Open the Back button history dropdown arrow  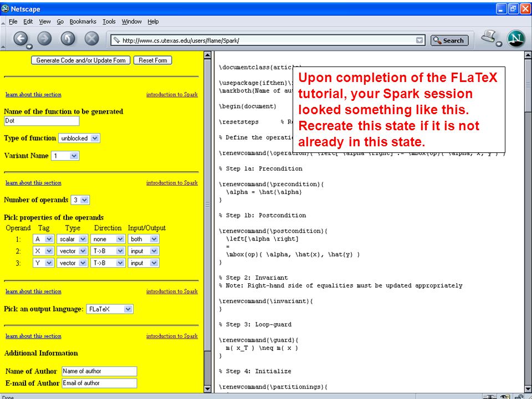pyautogui.click(x=29, y=47)
